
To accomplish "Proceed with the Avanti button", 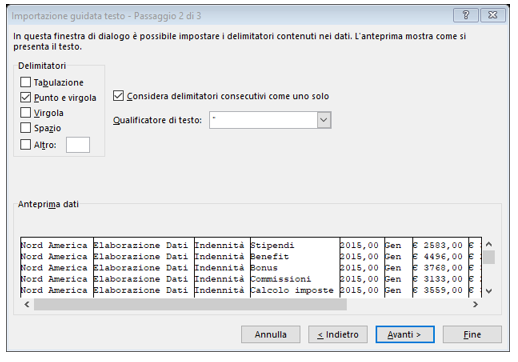I will tap(405, 334).
